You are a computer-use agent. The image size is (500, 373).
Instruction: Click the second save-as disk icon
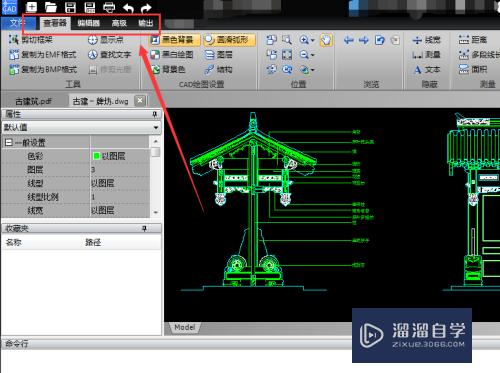90,7
